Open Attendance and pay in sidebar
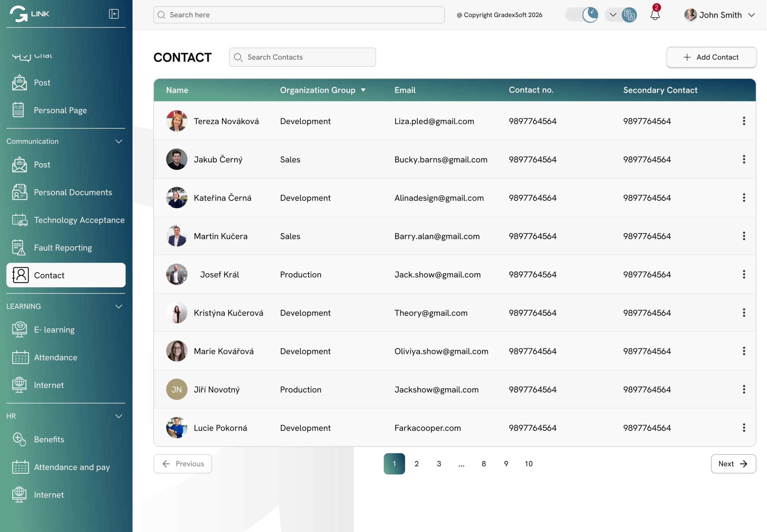 pyautogui.click(x=72, y=467)
